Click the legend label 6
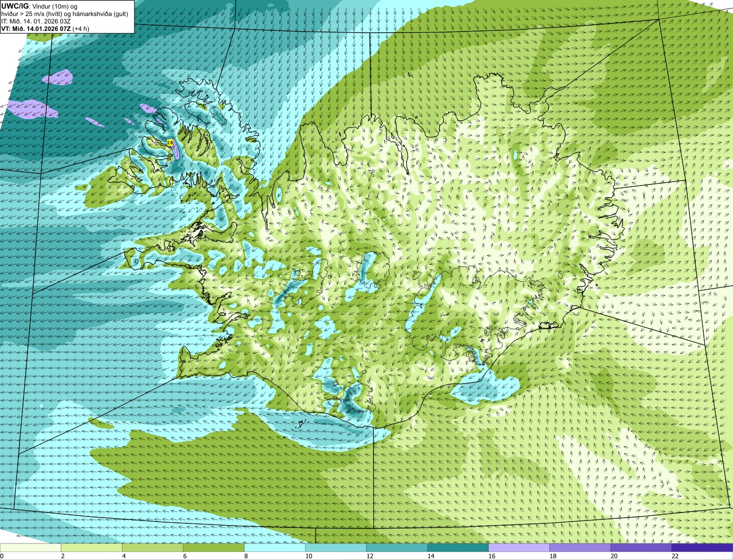This screenshot has height=560, width=733. [185, 556]
